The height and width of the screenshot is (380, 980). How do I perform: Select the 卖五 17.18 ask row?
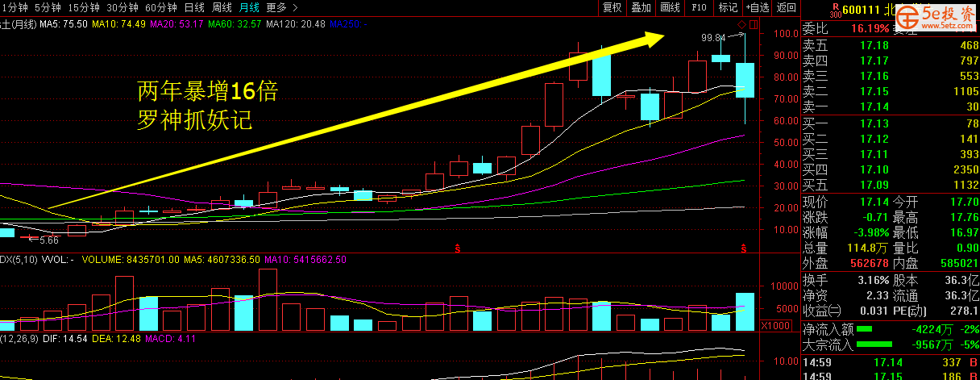point(891,45)
